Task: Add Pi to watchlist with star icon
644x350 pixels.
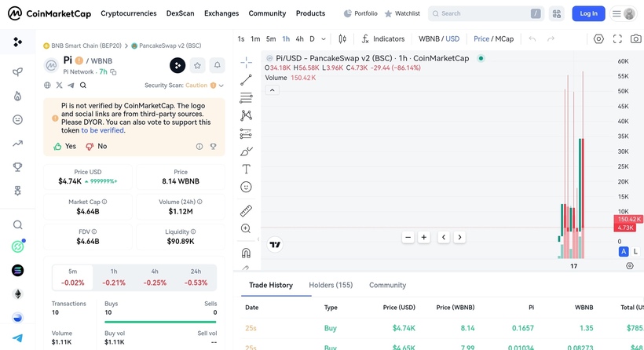Action: (x=198, y=65)
